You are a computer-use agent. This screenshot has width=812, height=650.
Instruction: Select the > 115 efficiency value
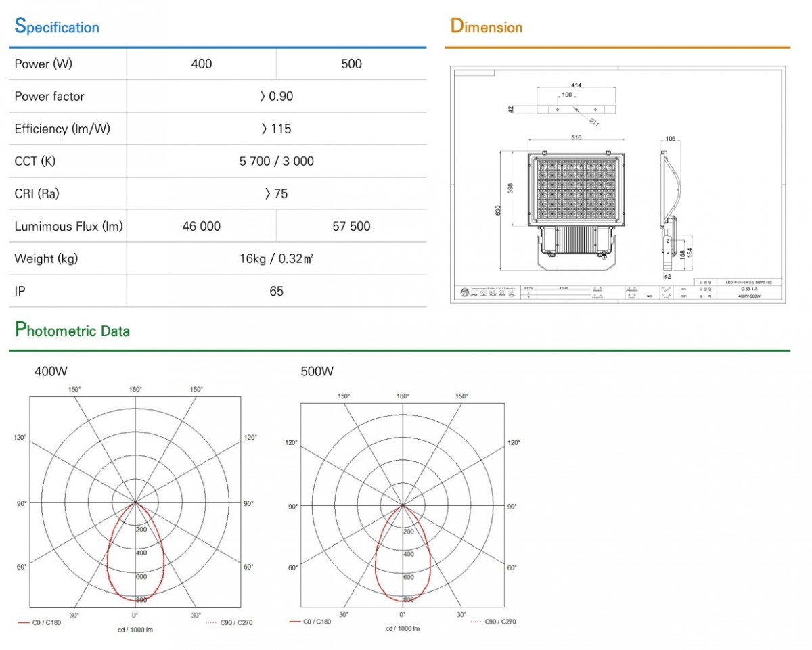277,129
